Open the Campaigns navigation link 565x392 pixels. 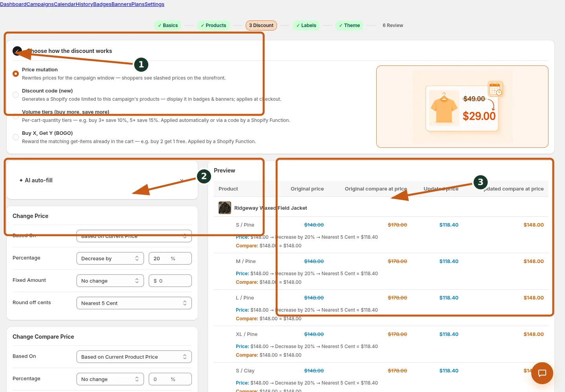point(40,4)
